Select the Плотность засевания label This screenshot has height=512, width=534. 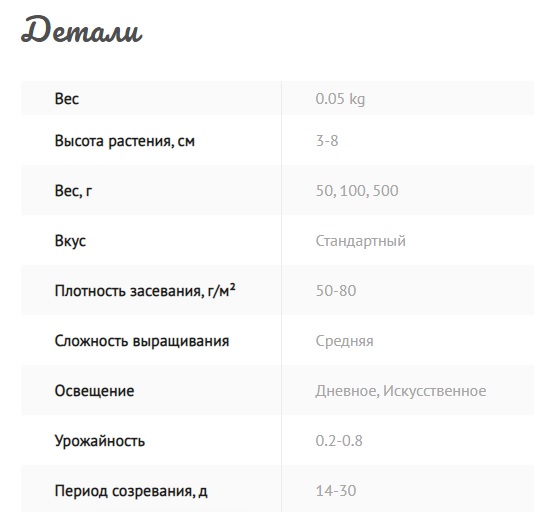(145, 291)
